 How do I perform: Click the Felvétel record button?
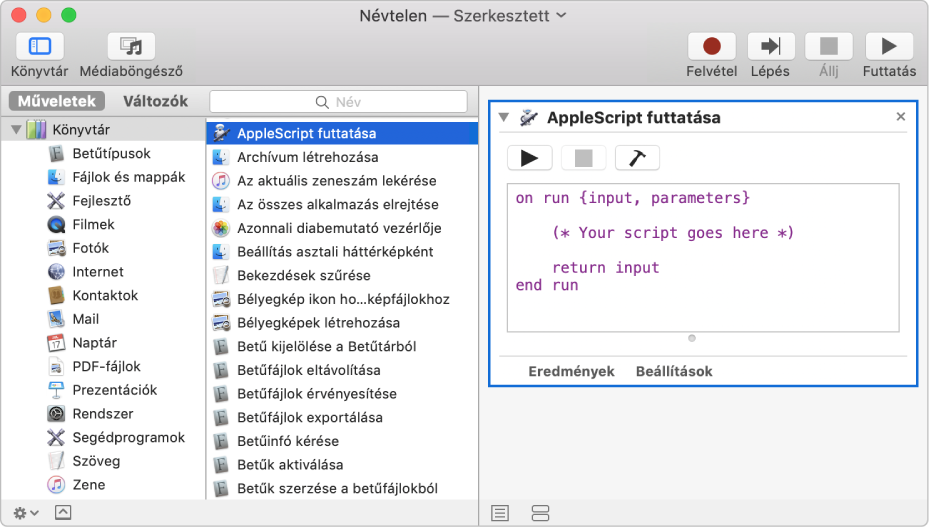click(x=711, y=47)
